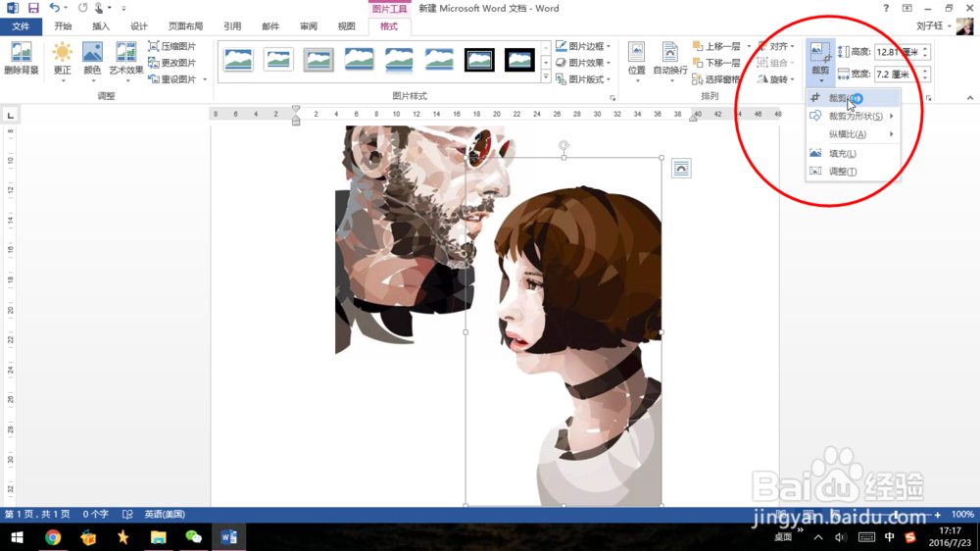Switch to the Mailings (邮件) tab

(270, 26)
